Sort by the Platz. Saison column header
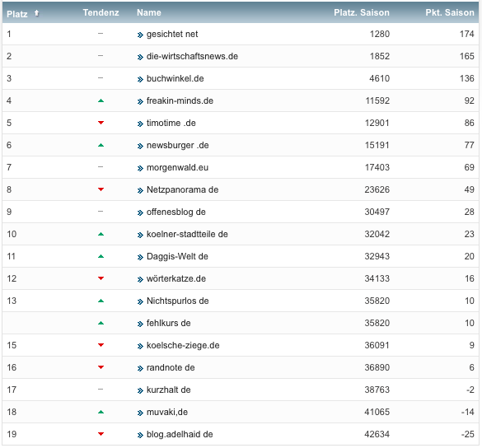This screenshot has width=482, height=448. pos(362,12)
